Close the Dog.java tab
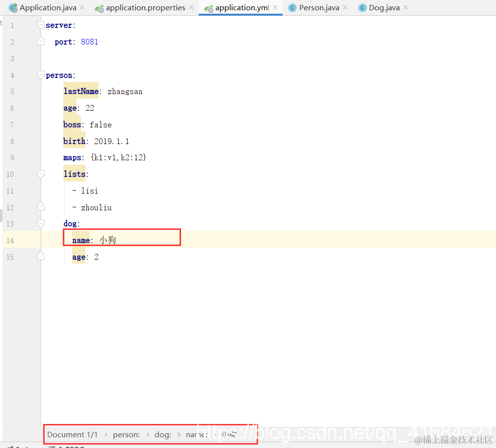The width and height of the screenshot is (496, 448). 406,7
